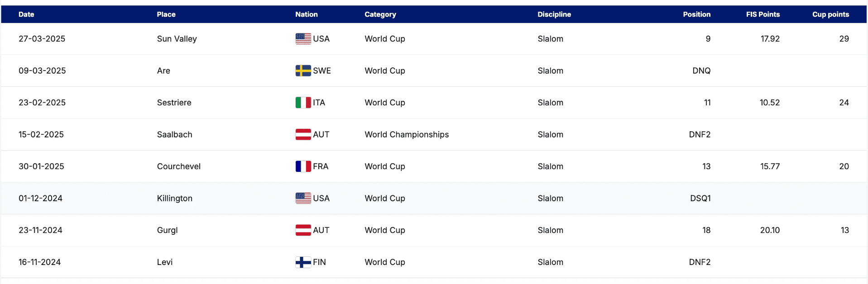Click the Sweden flag in Are row
Image resolution: width=868 pixels, height=284 pixels.
(303, 71)
